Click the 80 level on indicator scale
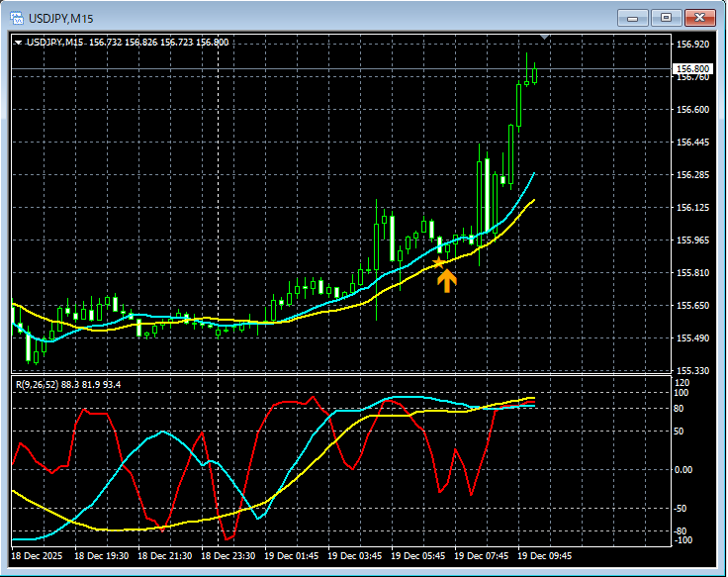The width and height of the screenshot is (728, 577). (x=679, y=408)
